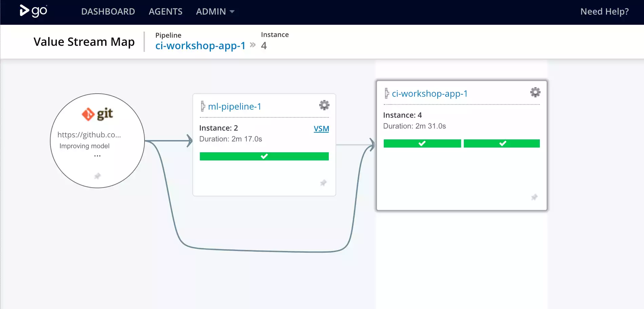The height and width of the screenshot is (309, 644).
Task: Pin the ci-workshop-app-1 card
Action: tap(534, 197)
